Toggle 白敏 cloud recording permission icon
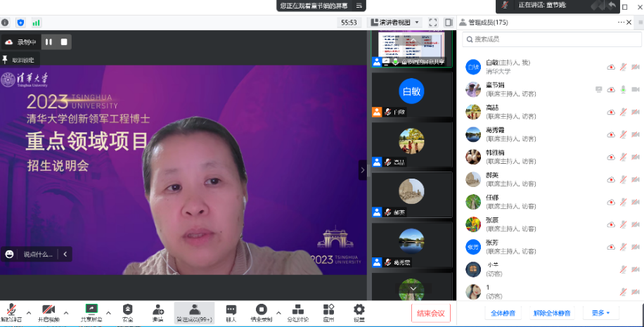This screenshot has width=644, height=327. pos(611,67)
